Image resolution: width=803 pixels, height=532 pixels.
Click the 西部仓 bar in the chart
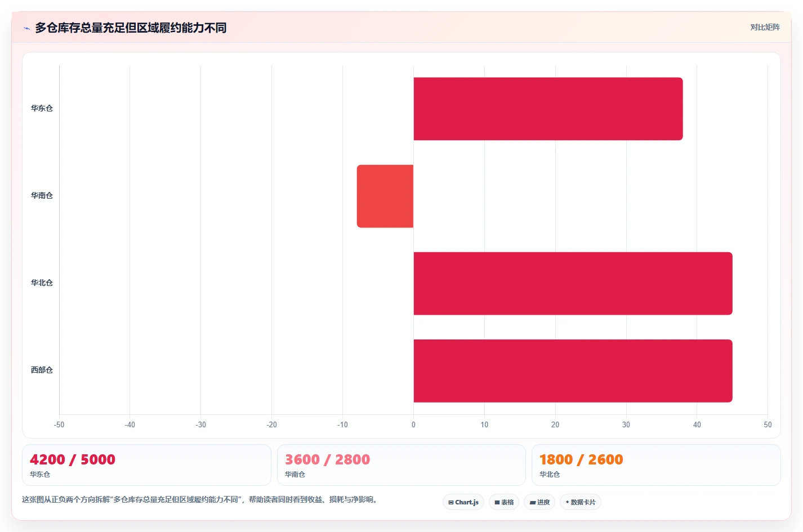tap(573, 370)
